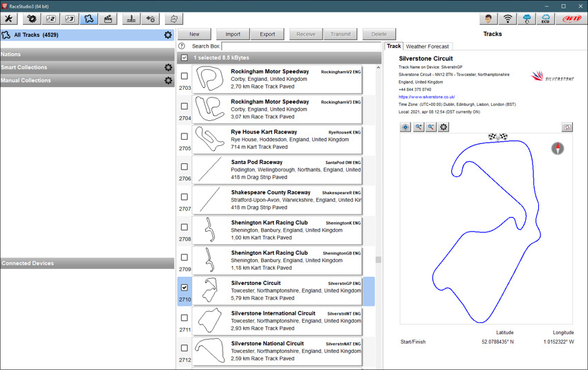Open the clapperboard movies toolbar icon

(108, 19)
